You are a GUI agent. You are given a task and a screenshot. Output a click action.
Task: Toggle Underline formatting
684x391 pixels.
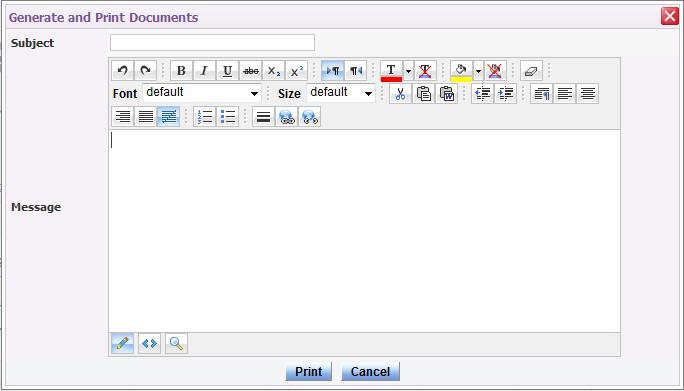click(227, 71)
